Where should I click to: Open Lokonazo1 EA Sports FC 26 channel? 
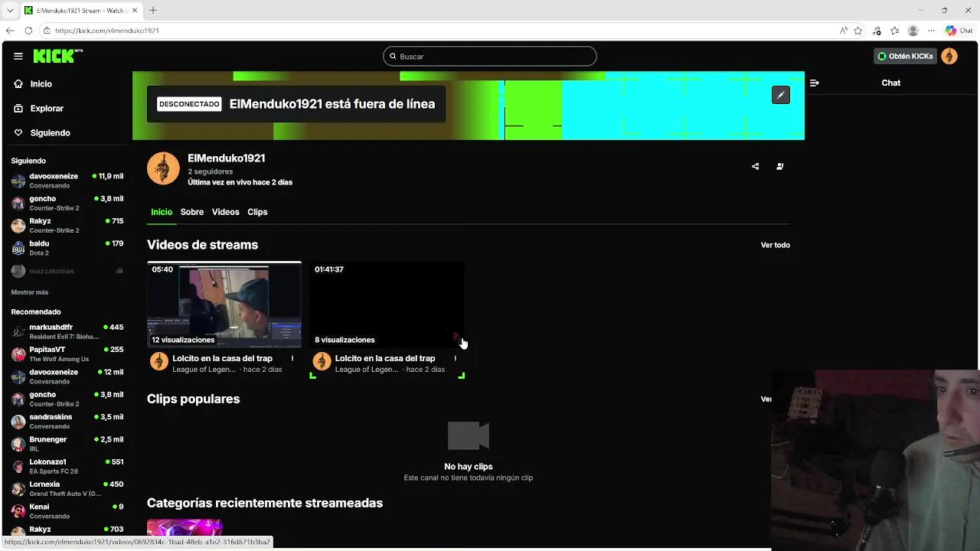pos(67,466)
